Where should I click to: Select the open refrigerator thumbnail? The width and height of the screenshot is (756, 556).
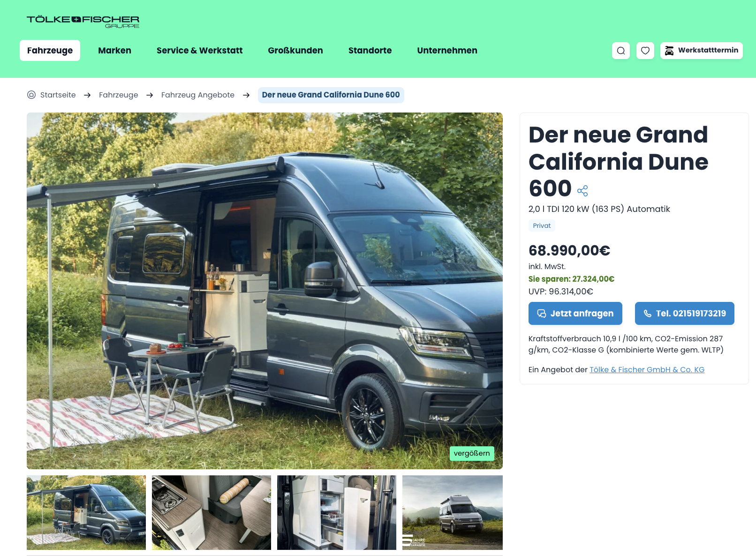[337, 512]
